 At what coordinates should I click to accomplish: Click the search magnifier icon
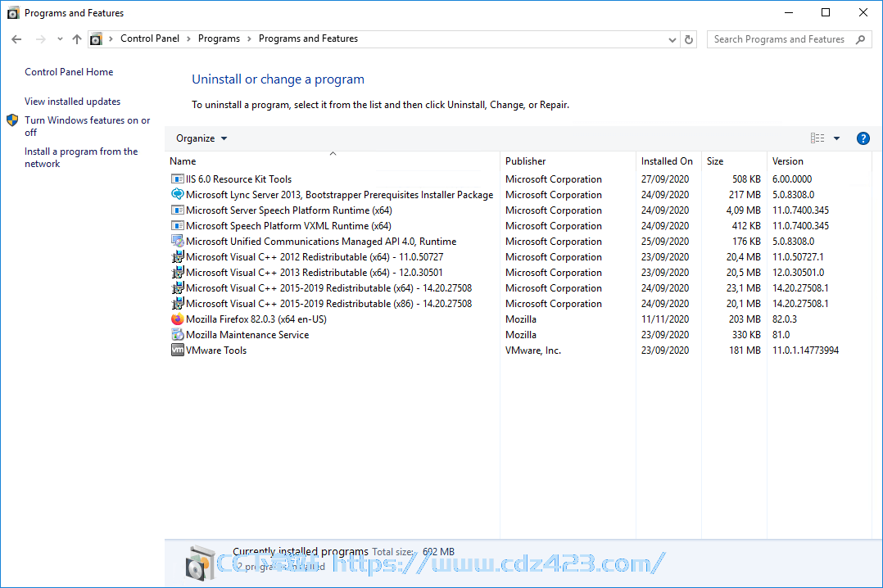click(x=860, y=39)
